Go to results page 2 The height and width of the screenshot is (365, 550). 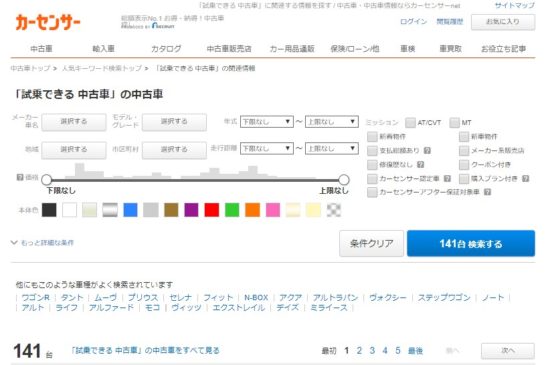click(359, 351)
